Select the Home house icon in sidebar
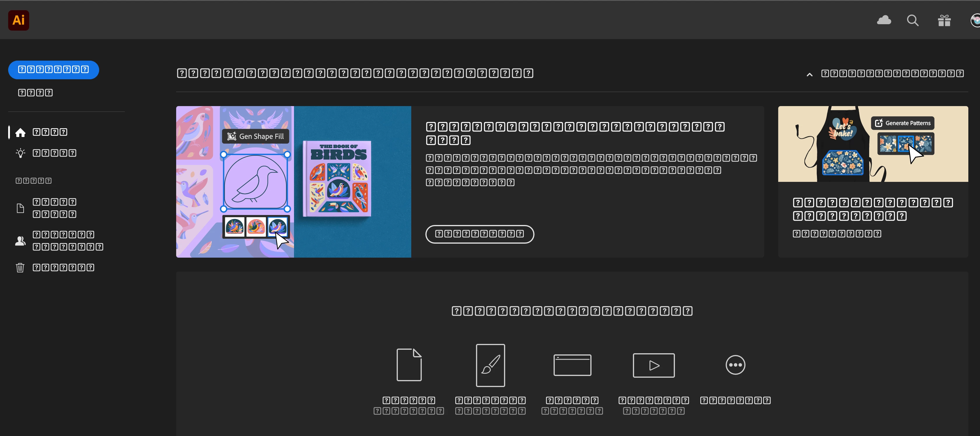 point(20,132)
